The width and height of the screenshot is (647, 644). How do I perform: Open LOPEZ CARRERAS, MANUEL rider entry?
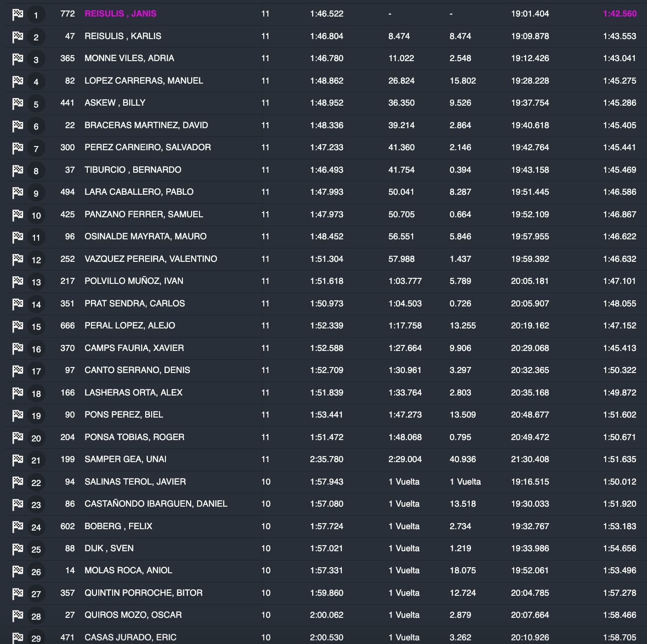144,81
